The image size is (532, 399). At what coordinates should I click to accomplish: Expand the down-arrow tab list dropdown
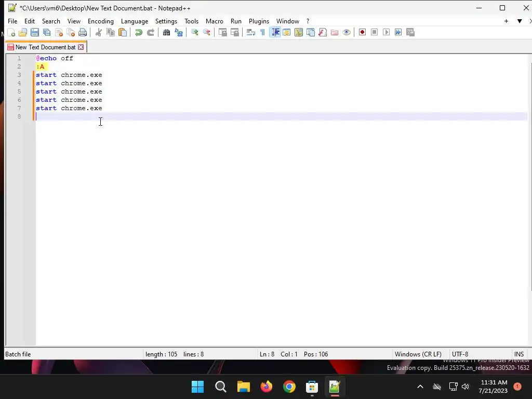point(520,21)
